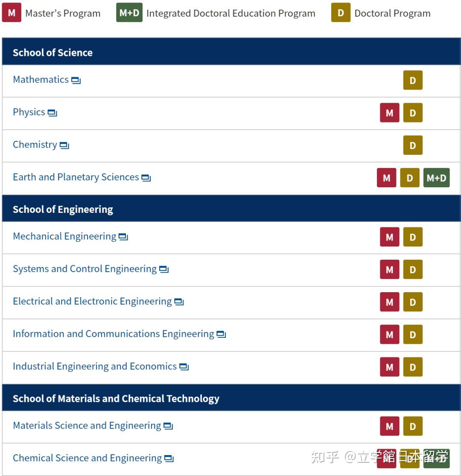The width and height of the screenshot is (461, 476).
Task: Click the Doctoral Program D legend badge
Action: click(x=341, y=12)
